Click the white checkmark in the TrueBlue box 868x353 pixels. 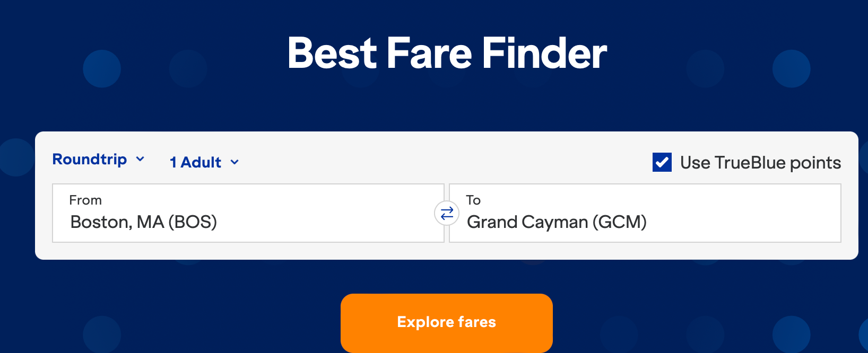click(x=662, y=162)
